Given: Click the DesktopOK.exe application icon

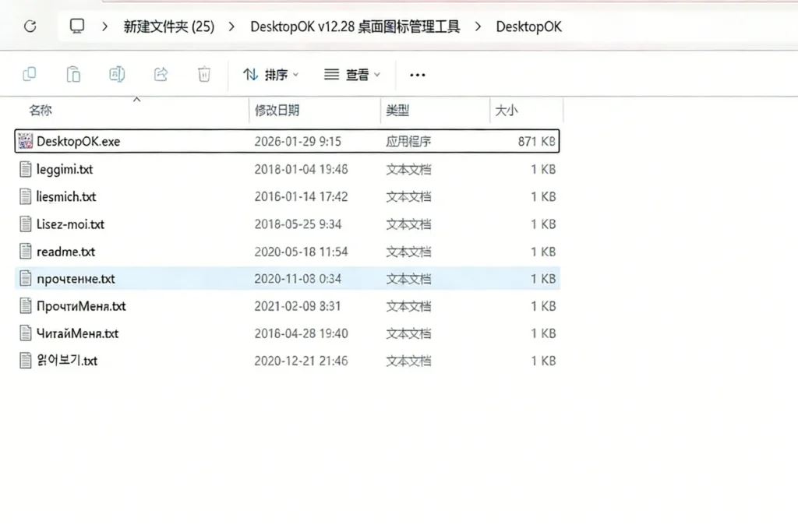Looking at the screenshot, I should coord(23,141).
